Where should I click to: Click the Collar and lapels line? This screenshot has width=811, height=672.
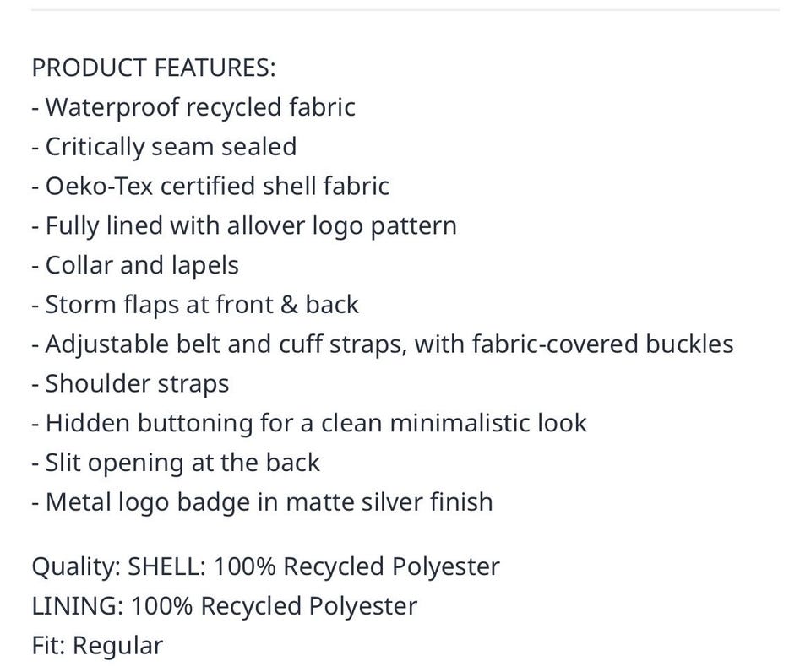(x=135, y=266)
